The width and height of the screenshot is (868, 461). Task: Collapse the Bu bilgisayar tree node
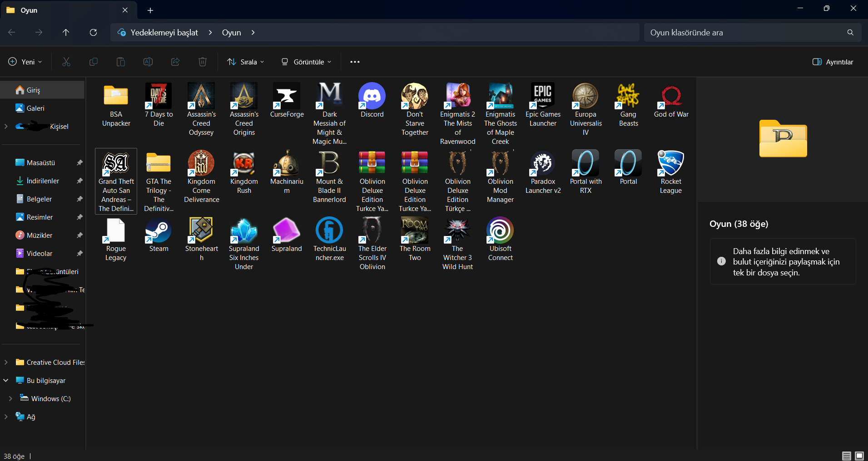point(6,380)
